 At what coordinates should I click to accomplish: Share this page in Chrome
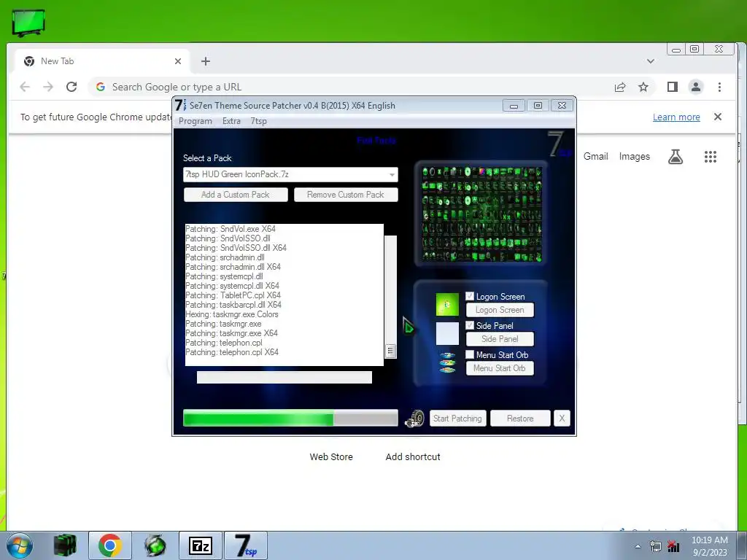point(620,87)
